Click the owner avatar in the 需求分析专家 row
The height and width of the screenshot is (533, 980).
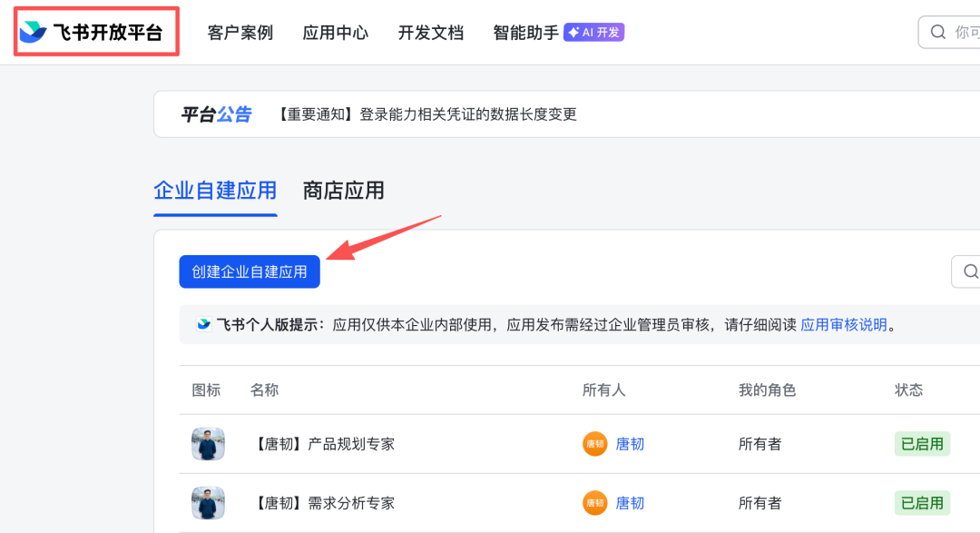click(x=594, y=503)
